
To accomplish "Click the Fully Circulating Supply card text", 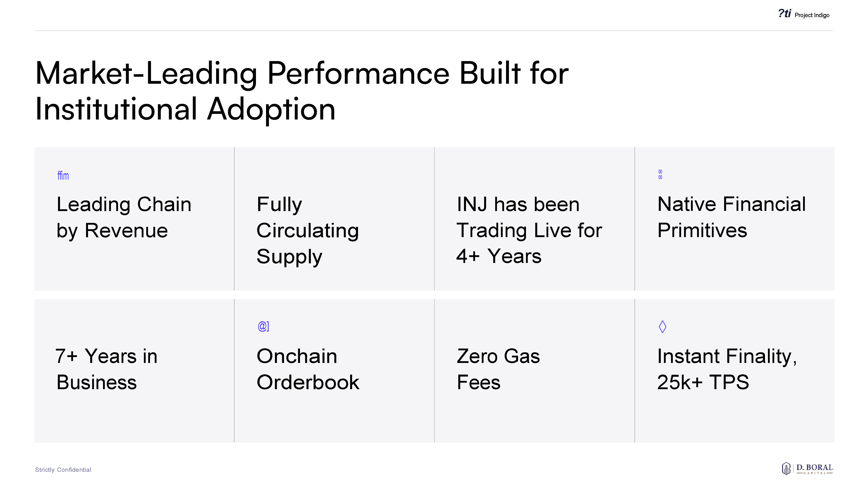I will pyautogui.click(x=307, y=230).
